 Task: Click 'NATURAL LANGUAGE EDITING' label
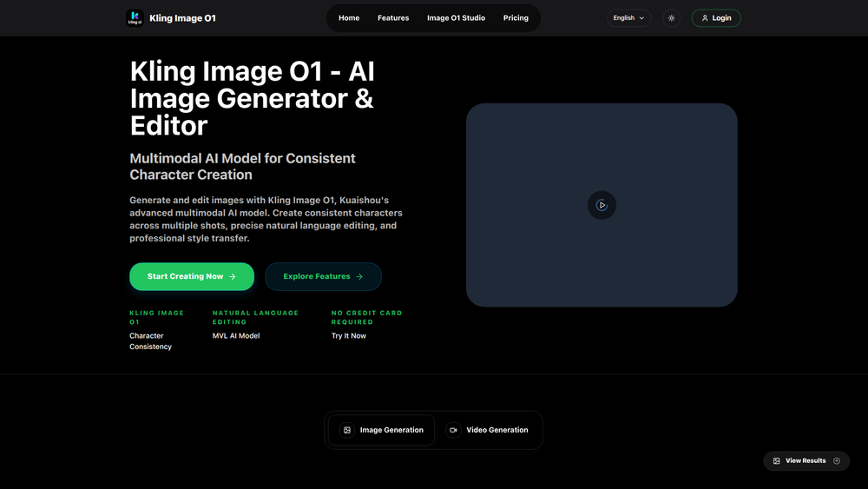(x=255, y=317)
